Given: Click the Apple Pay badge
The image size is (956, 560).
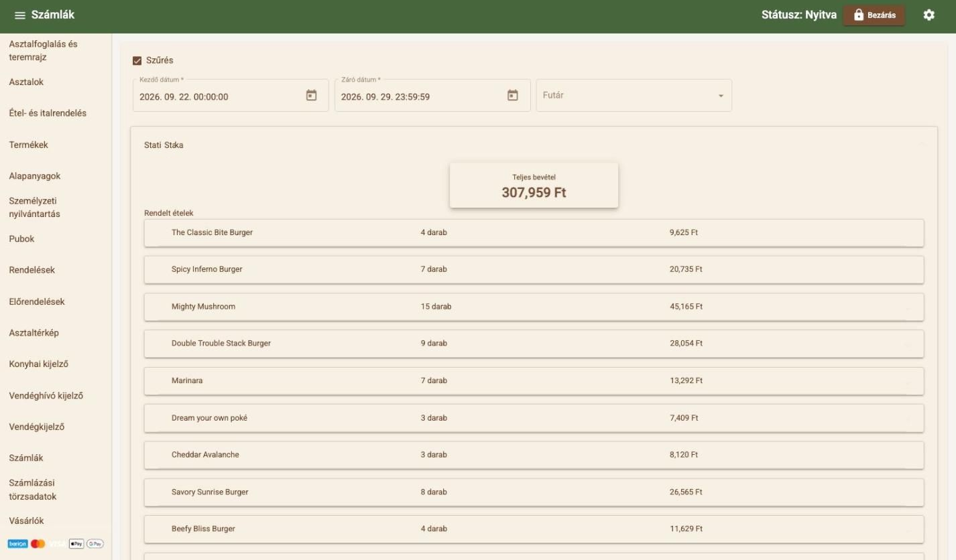Looking at the screenshot, I should (76, 544).
